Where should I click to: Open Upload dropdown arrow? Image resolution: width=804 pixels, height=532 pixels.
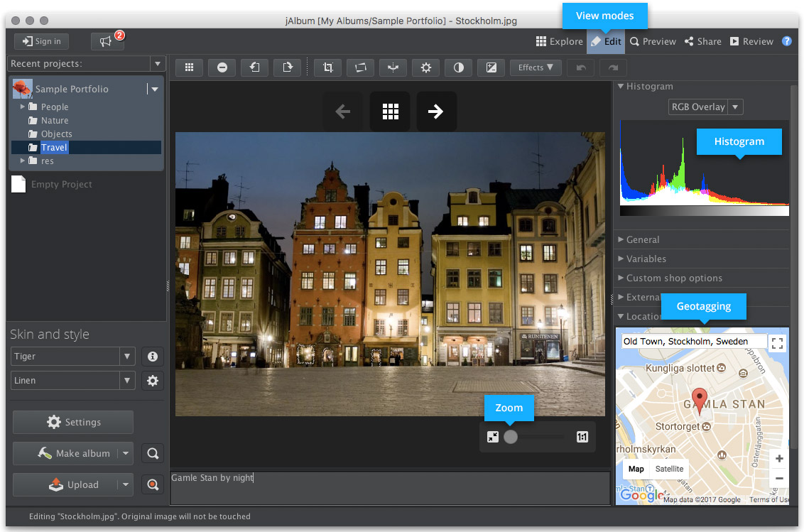[x=126, y=485]
